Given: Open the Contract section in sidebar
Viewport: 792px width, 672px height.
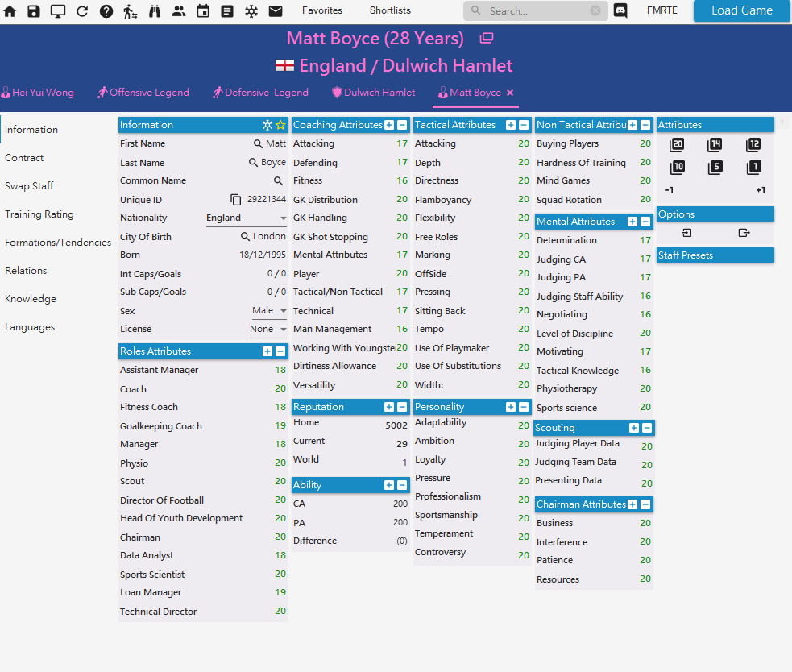Looking at the screenshot, I should click(x=24, y=158).
